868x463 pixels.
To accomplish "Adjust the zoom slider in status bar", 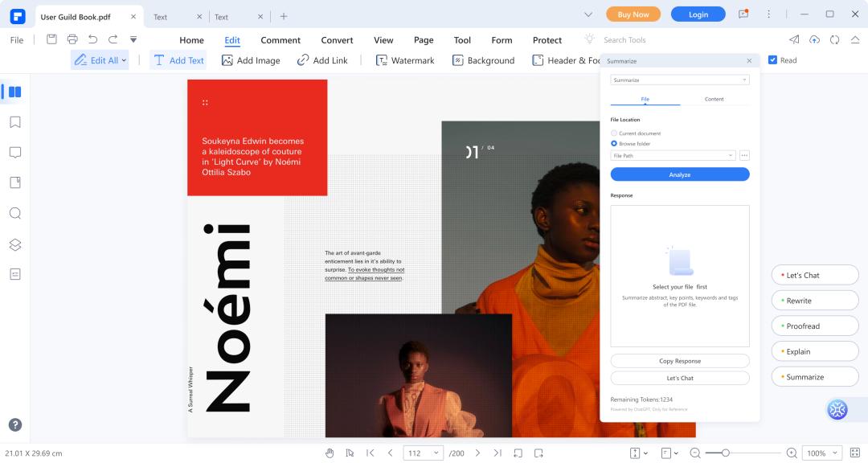I will click(725, 453).
